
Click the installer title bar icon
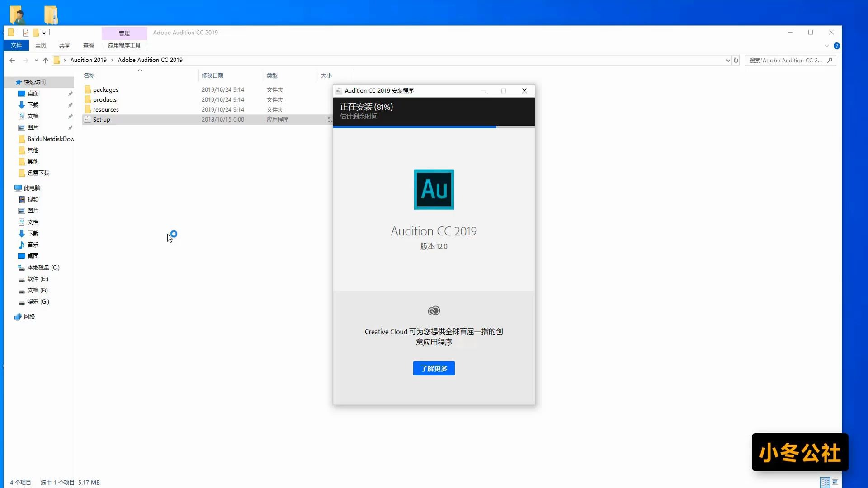[x=339, y=91]
